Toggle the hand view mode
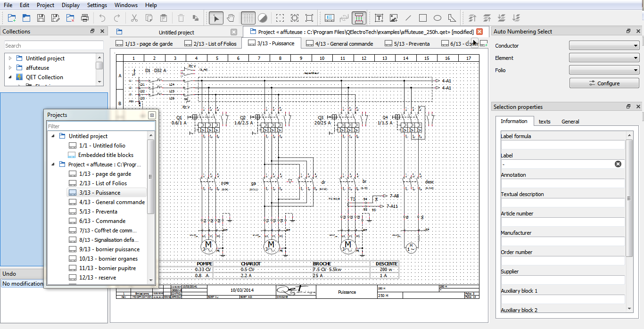Screen dimensions: 644x329 (x=231, y=18)
